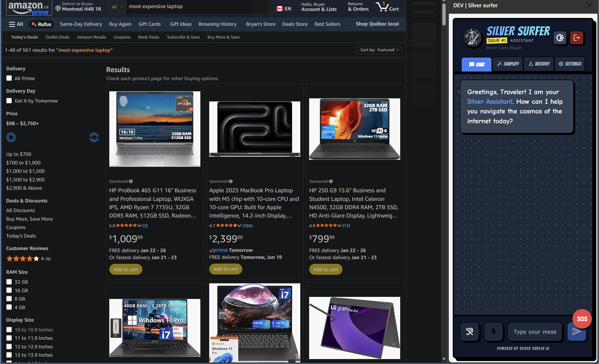Add the HP 250 G9 to cart

[x=326, y=269]
